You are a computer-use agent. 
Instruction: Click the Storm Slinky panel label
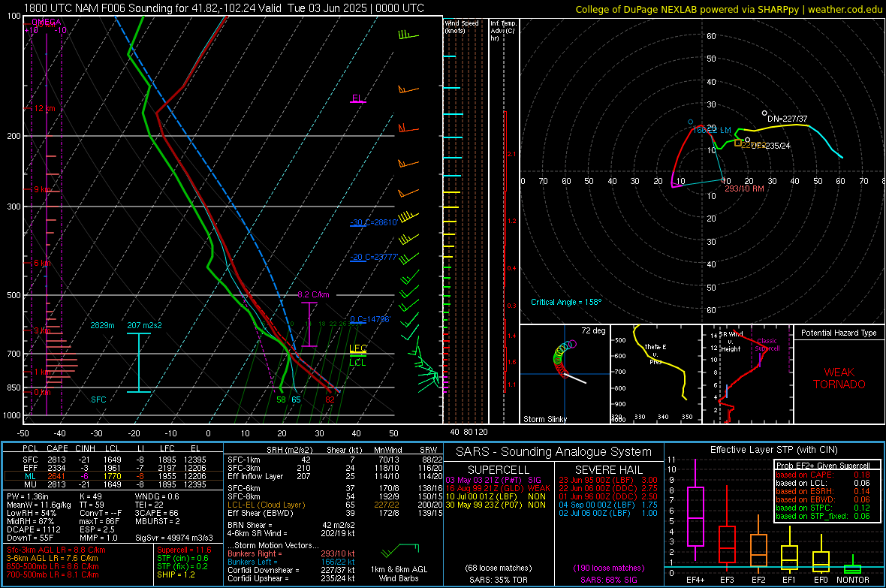coord(544,419)
